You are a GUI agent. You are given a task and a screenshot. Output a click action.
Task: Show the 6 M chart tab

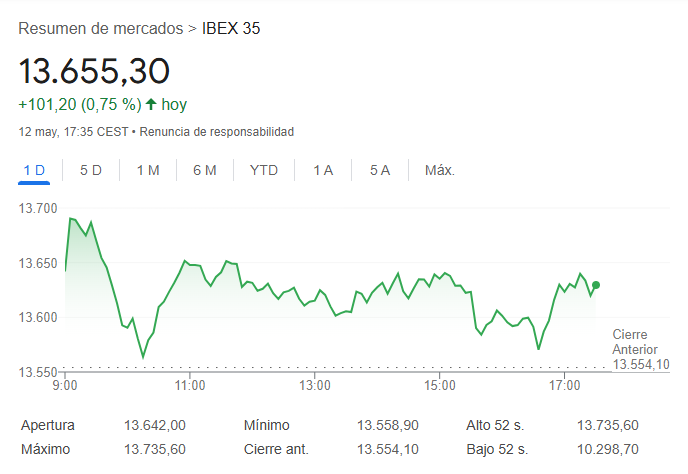[x=205, y=170]
